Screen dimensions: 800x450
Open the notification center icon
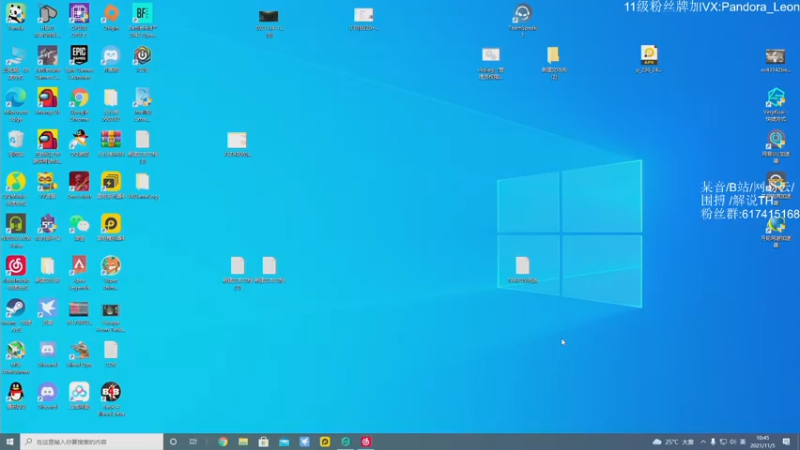[786, 442]
